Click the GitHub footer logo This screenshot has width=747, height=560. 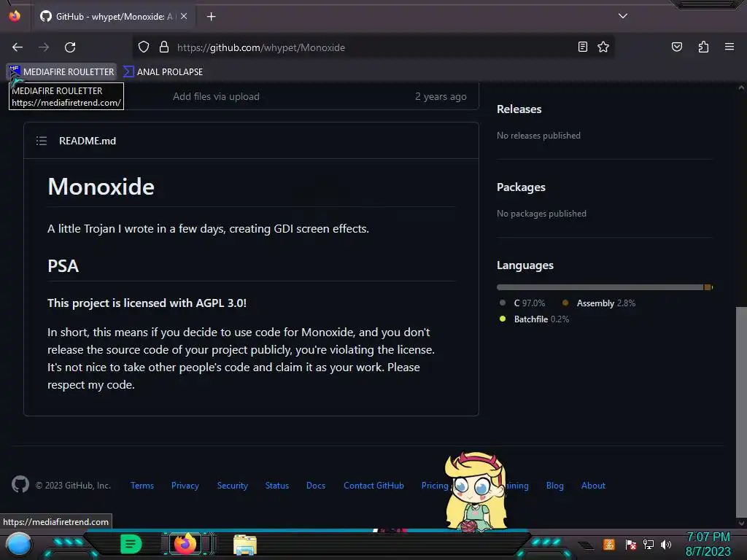coord(20,485)
